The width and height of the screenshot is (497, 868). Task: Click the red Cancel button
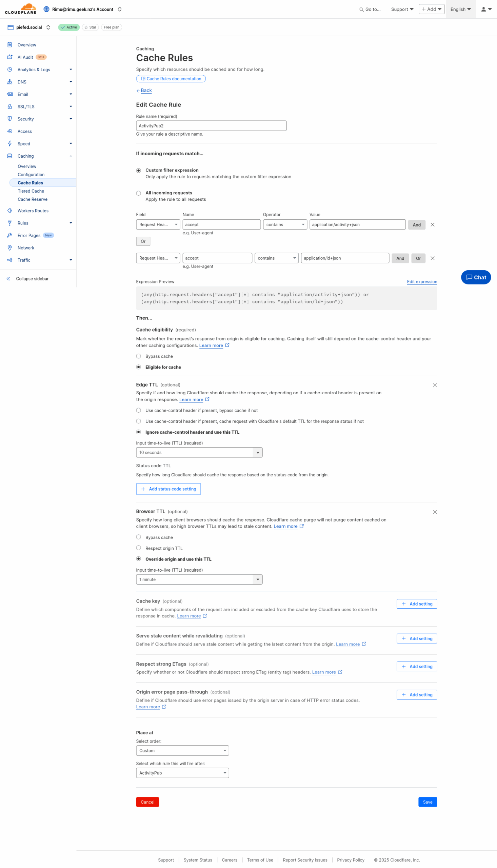coord(147,802)
